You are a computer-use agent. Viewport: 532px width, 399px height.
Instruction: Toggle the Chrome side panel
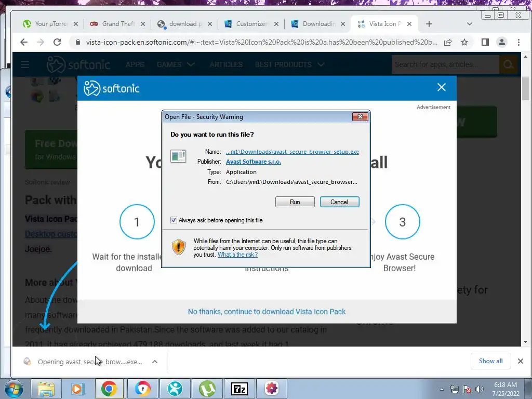pyautogui.click(x=485, y=43)
